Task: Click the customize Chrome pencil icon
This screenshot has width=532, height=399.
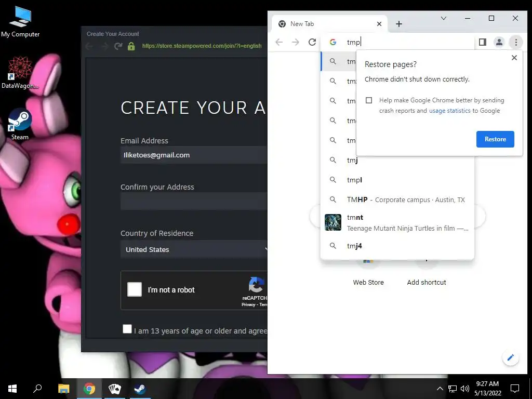Action: pos(510,357)
